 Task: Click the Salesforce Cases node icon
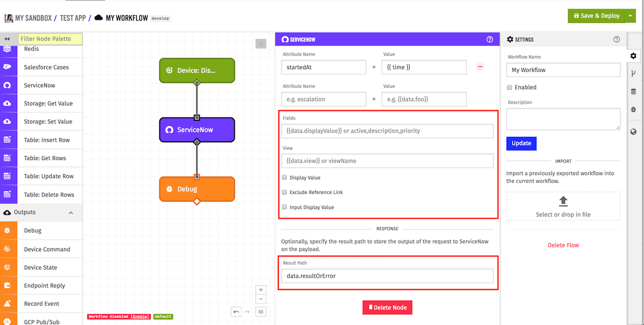tap(7, 67)
